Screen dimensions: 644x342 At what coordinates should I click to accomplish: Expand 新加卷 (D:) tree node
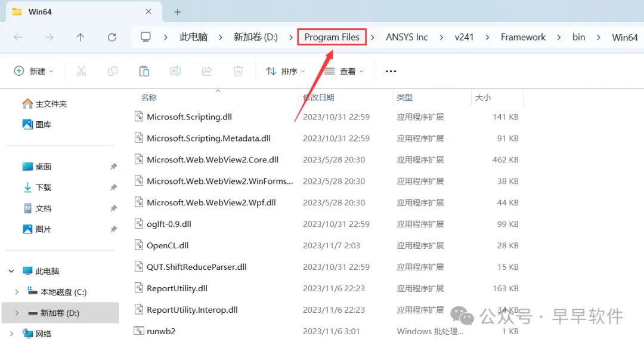(17, 313)
